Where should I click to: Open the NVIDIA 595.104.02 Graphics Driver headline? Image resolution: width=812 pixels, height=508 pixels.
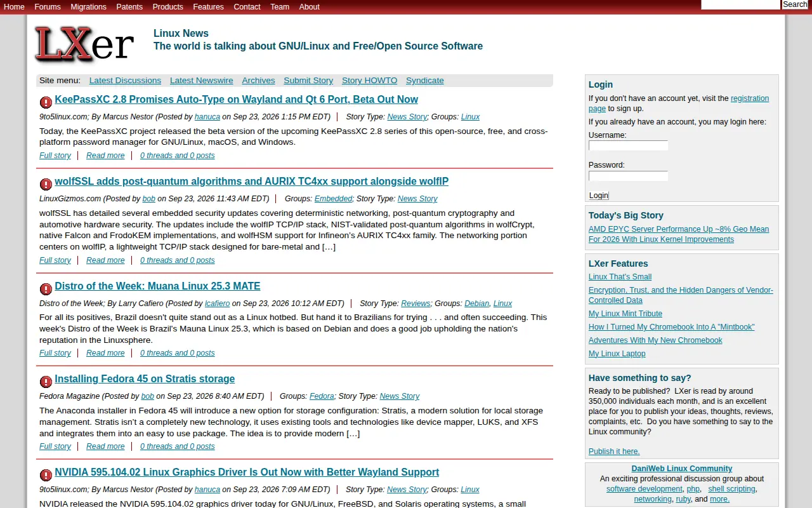[247, 472]
